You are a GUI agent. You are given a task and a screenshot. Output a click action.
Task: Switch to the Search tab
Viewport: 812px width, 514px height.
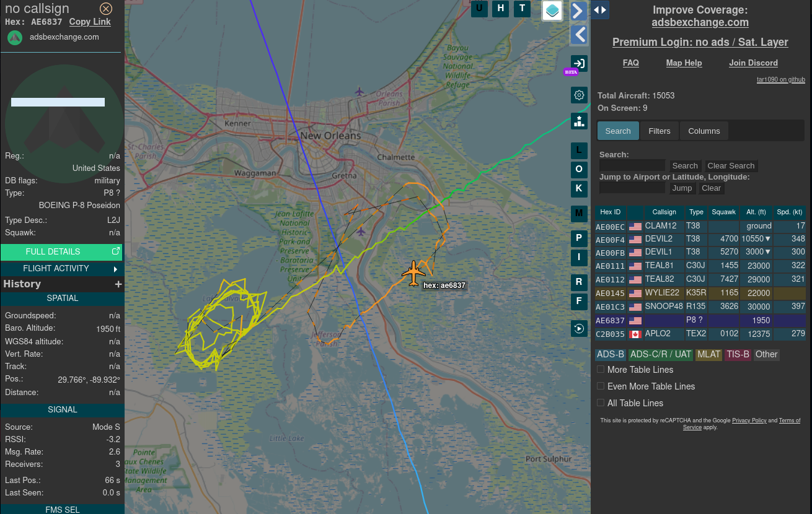pos(618,131)
